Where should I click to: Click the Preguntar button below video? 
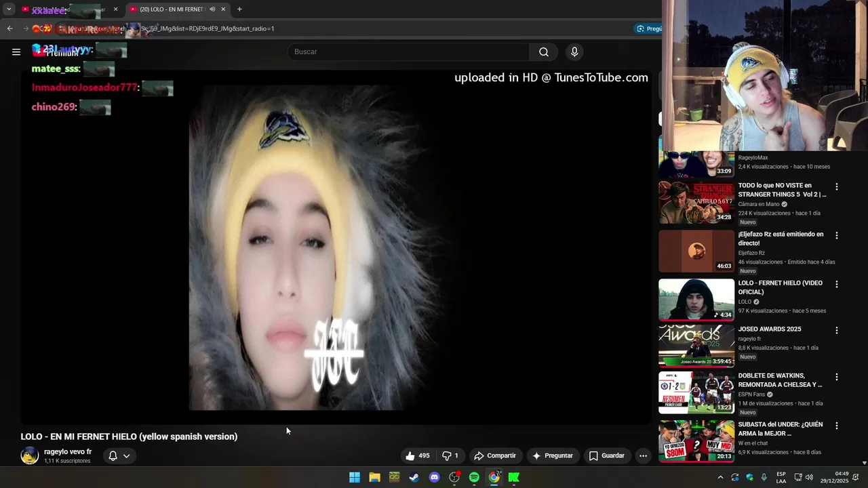tap(553, 455)
